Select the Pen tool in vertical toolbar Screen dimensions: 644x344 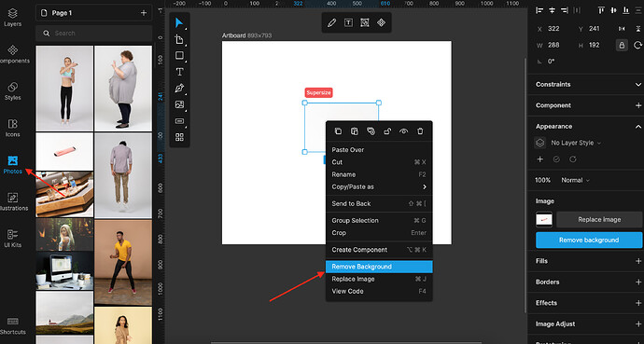pyautogui.click(x=179, y=89)
